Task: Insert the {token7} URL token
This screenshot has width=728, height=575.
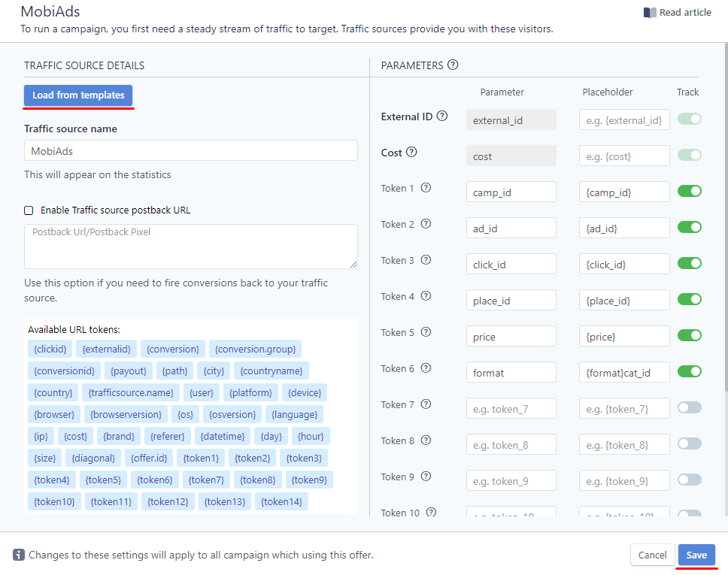Action: [x=206, y=480]
